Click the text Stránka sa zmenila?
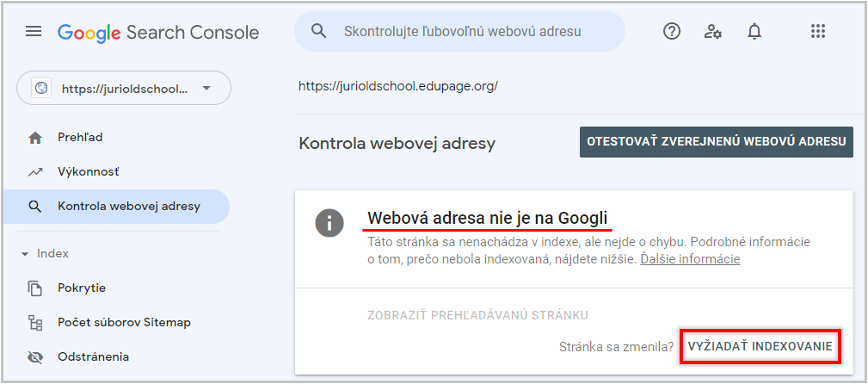The image size is (868, 384). [616, 347]
